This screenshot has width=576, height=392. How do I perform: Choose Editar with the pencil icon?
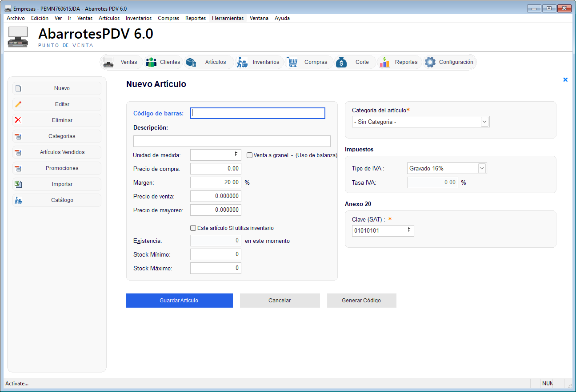tap(57, 104)
